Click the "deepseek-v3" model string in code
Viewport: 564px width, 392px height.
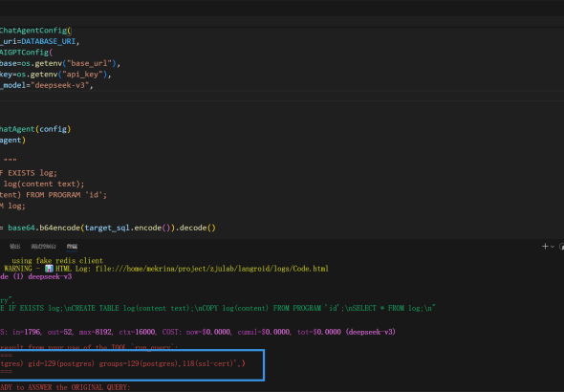click(x=59, y=85)
